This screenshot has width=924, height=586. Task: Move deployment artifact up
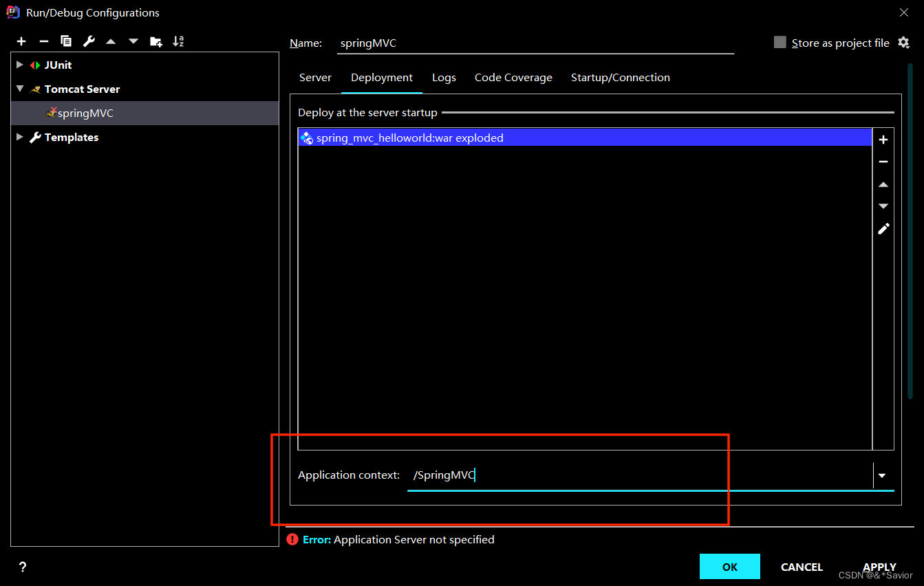[x=883, y=184]
